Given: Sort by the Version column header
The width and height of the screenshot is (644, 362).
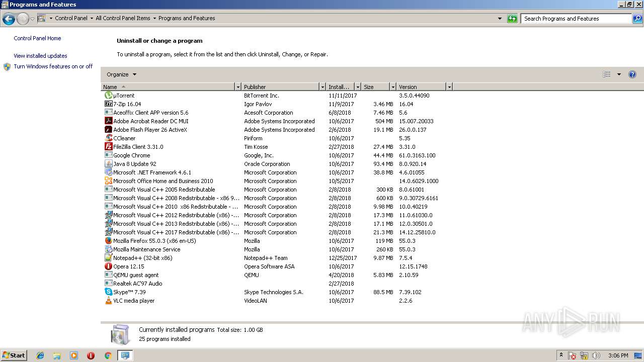Looking at the screenshot, I should point(421,87).
